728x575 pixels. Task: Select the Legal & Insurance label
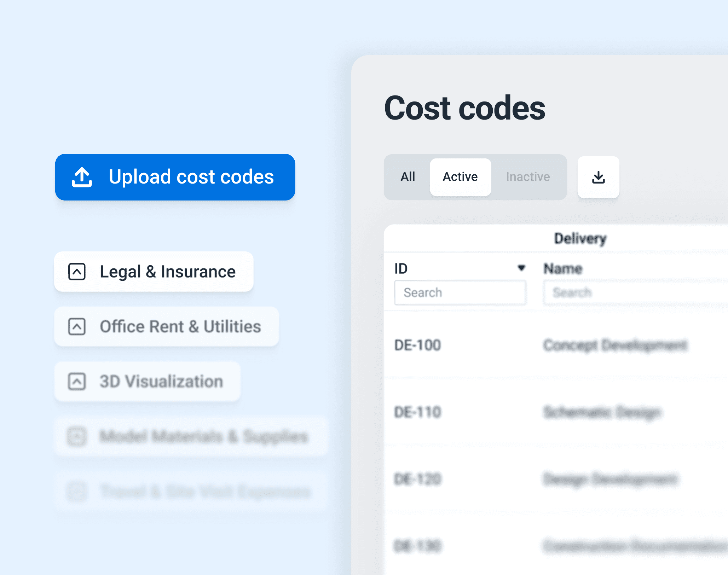[x=168, y=272]
